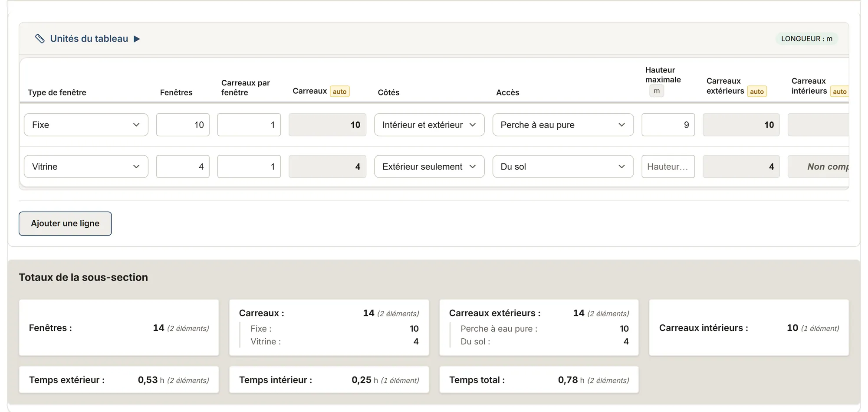Click the Non comp… cell in Vitrine row
This screenshot has width=868, height=412.
click(x=819, y=167)
